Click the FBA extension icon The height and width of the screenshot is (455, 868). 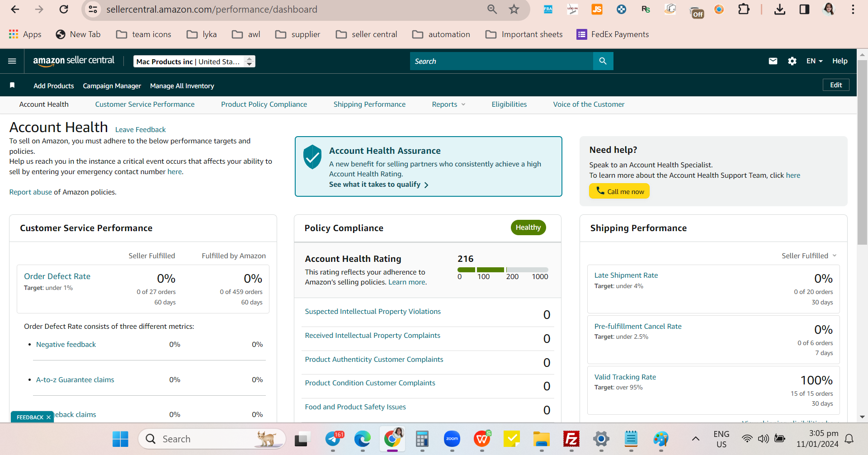click(548, 9)
